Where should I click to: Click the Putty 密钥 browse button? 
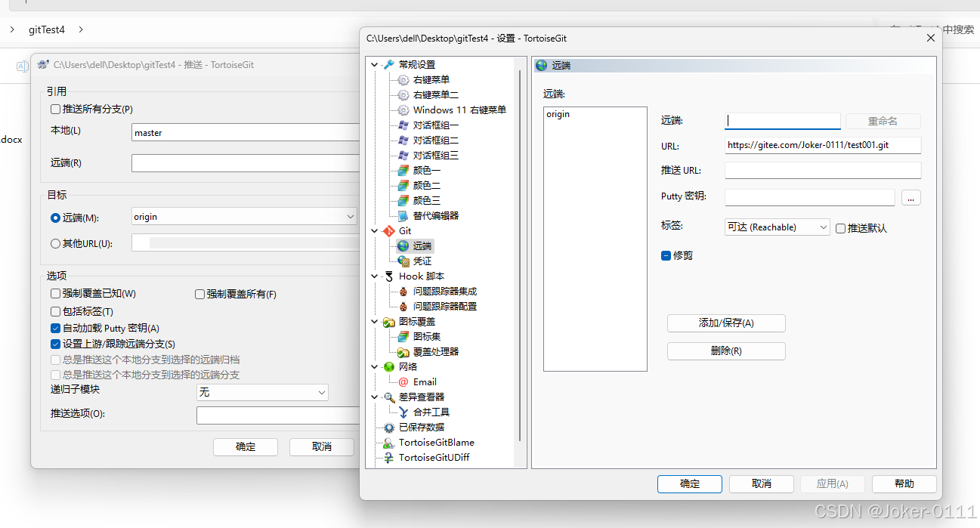click(x=910, y=197)
